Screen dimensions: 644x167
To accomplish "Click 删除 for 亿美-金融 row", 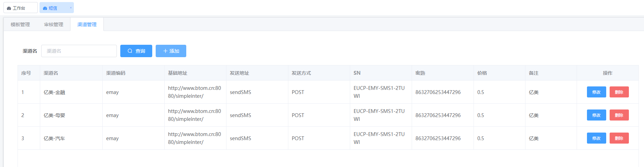I will point(619,92).
